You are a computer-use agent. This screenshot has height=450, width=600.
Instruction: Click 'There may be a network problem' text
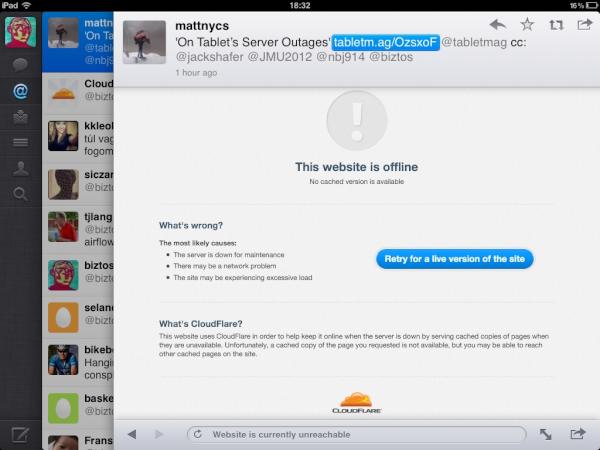(x=225, y=266)
